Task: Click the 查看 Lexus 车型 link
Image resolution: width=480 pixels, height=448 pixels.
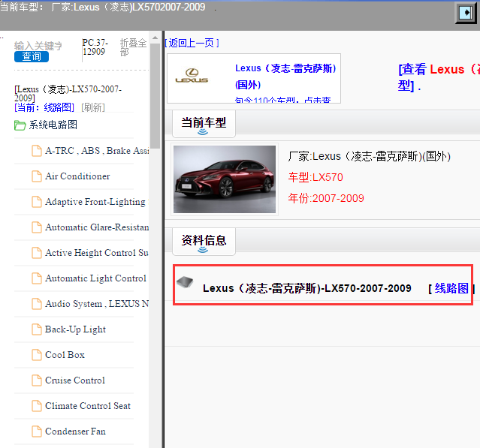Action: (439, 78)
